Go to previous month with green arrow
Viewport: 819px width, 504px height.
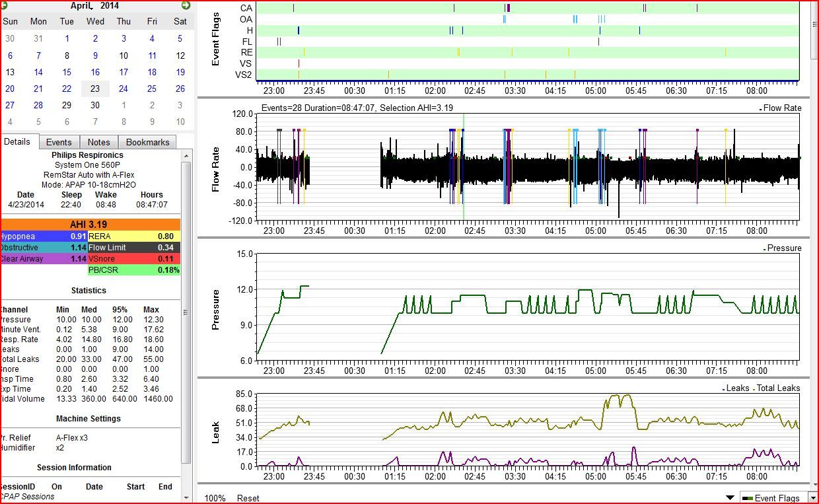3,5
